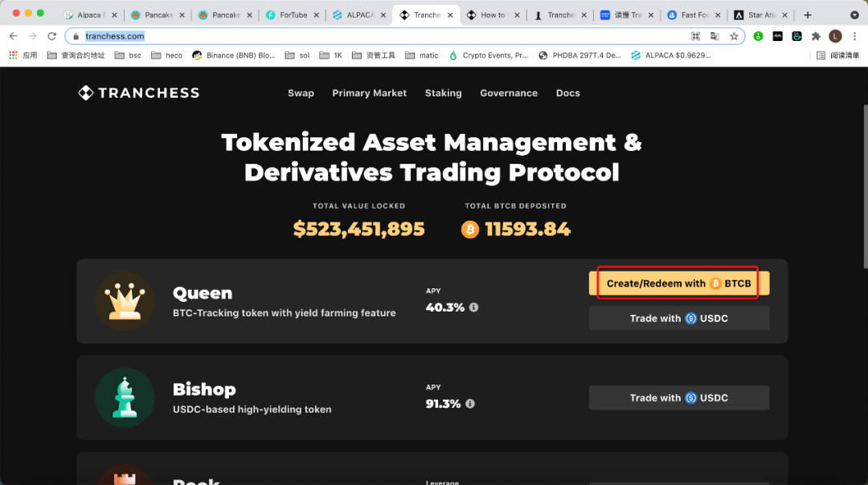Click the 11593.84 BTCB deposited value
Viewport: 868px width, 485px height.
(527, 229)
